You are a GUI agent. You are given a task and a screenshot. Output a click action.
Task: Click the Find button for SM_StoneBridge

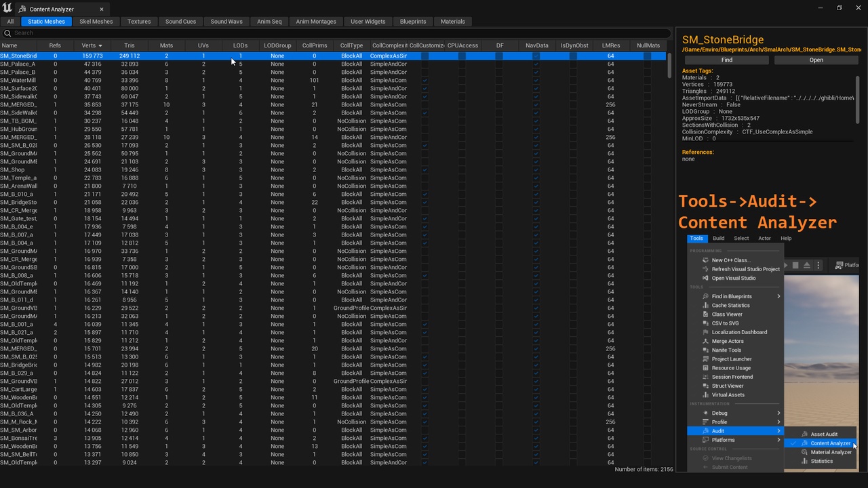(x=726, y=60)
